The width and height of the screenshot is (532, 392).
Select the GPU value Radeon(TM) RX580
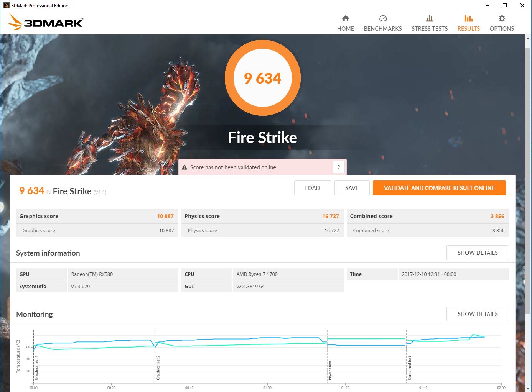pos(92,274)
